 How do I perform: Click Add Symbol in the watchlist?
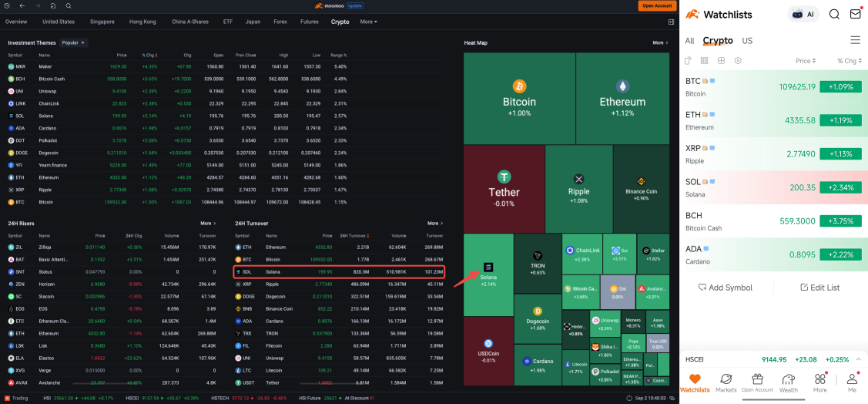(725, 287)
